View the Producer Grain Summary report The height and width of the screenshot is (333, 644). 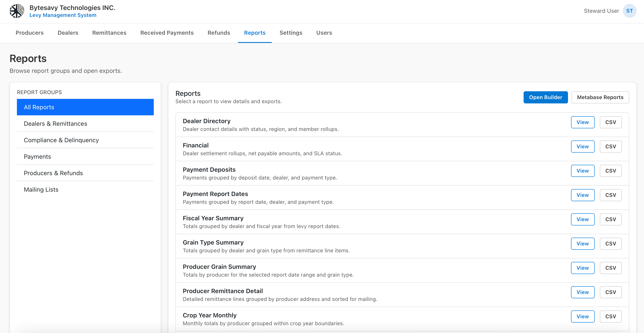[x=583, y=268]
